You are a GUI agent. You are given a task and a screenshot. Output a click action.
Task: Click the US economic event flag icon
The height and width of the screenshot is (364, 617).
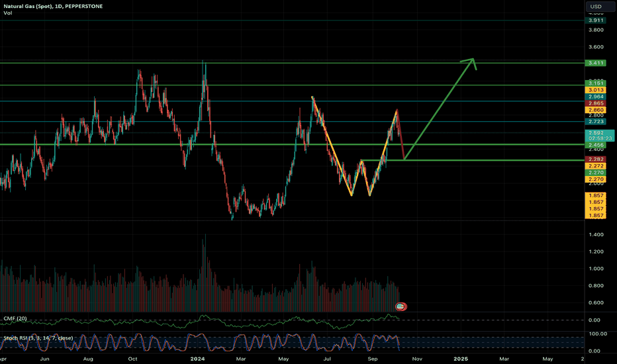coord(401,306)
